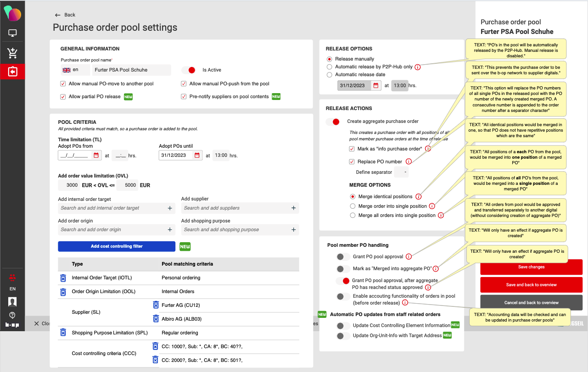Open the help question mark icon
This screenshot has height=372, width=588.
(x=12, y=315)
